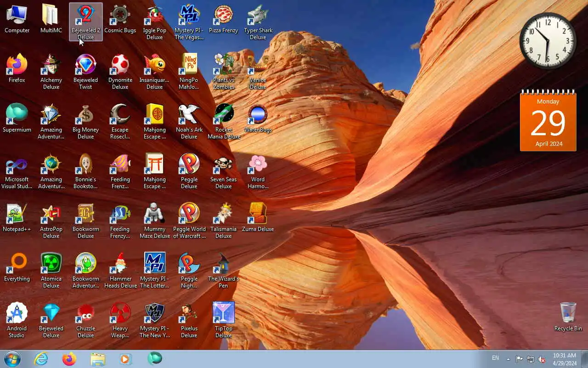
Task: Open the taskbar clock showing 10:31 AM
Action: pos(565,359)
